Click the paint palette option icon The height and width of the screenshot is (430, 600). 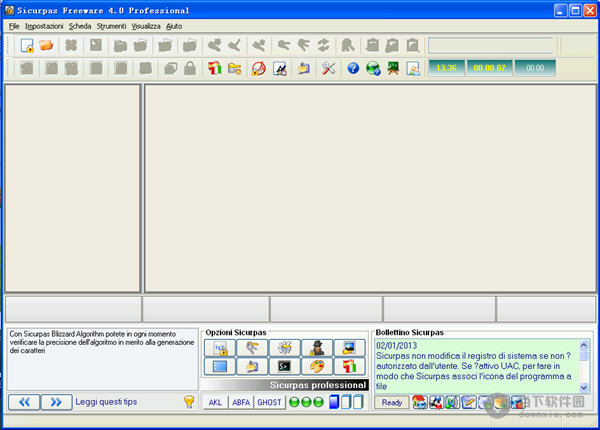[x=317, y=366]
